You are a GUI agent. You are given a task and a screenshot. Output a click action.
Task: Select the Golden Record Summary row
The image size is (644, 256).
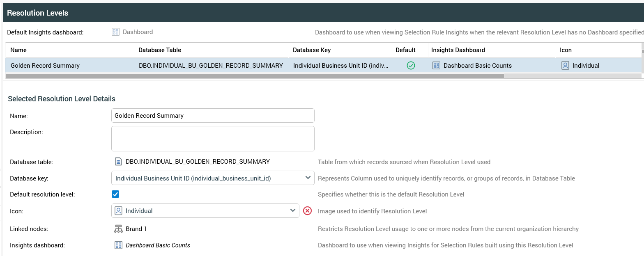(x=45, y=66)
